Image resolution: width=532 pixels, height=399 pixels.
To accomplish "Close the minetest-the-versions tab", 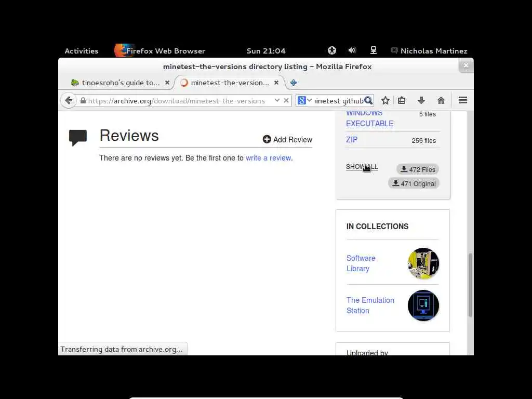I will click(x=276, y=83).
